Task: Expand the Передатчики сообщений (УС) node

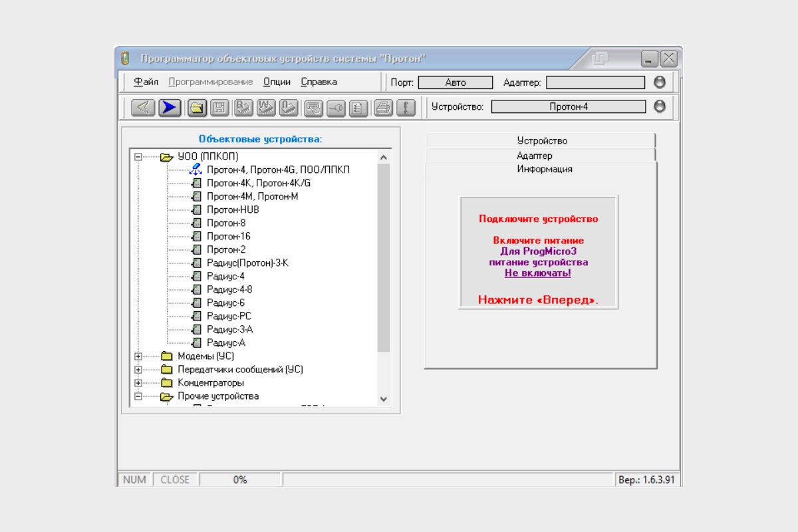Action: pyautogui.click(x=138, y=370)
